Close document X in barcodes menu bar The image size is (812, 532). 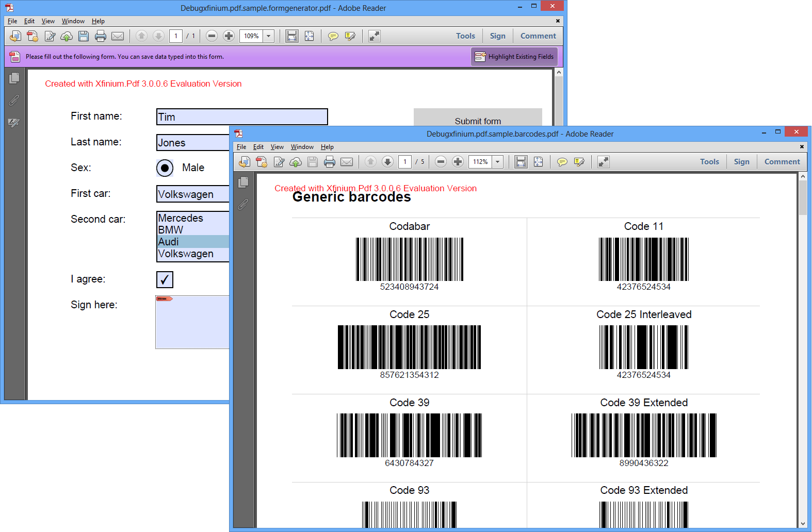[x=802, y=147]
